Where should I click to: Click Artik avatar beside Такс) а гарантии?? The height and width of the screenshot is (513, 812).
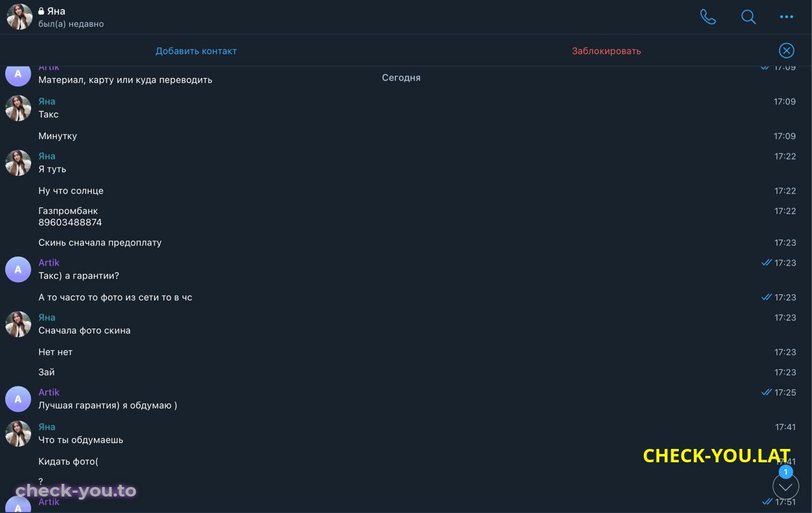(x=18, y=269)
